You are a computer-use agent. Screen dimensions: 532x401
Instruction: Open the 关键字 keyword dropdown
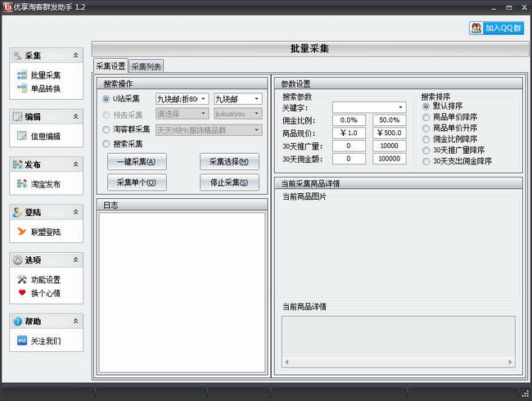click(401, 107)
